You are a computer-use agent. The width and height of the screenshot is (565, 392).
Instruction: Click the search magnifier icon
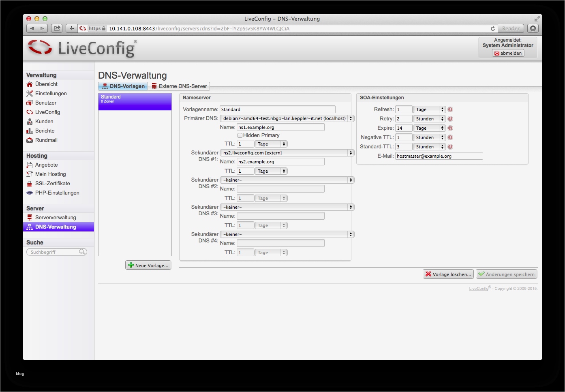click(x=82, y=252)
